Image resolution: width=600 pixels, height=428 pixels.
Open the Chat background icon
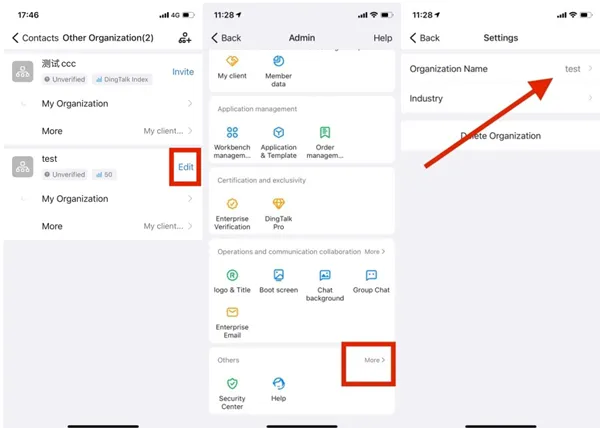tap(325, 275)
